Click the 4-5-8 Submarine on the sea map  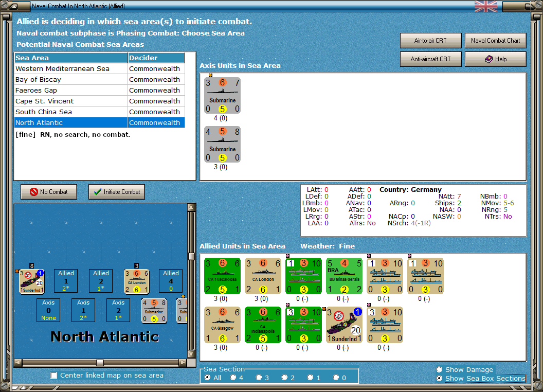pos(154,311)
